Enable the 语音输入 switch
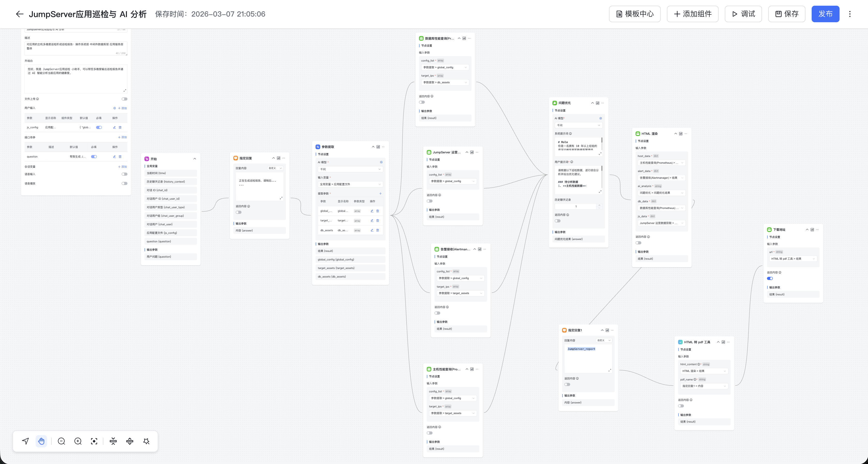868x464 pixels. pos(124,174)
